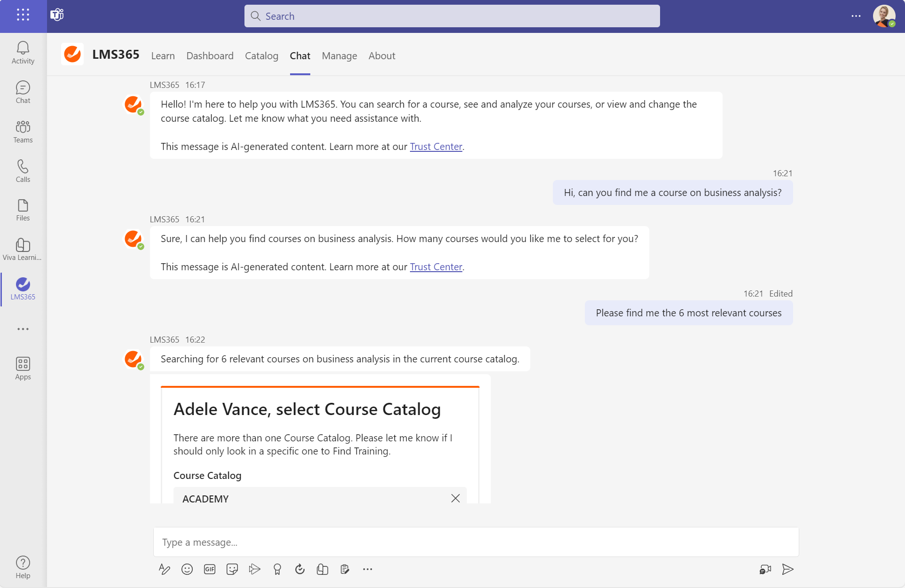Click the Type a message box
Image resolution: width=905 pixels, height=588 pixels.
pos(476,542)
